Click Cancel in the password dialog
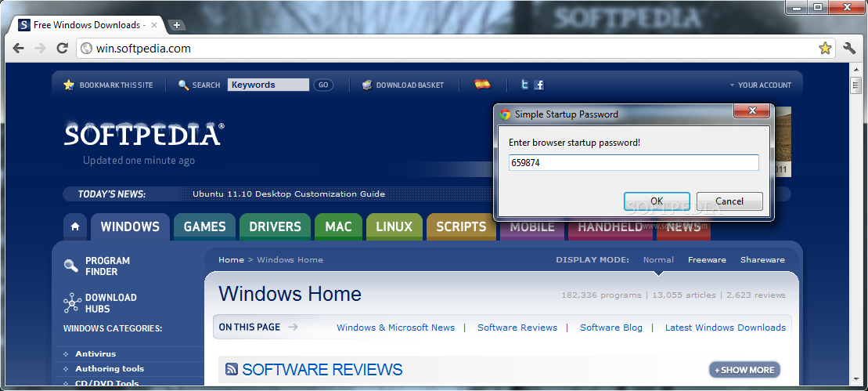The height and width of the screenshot is (391, 868). [x=729, y=201]
